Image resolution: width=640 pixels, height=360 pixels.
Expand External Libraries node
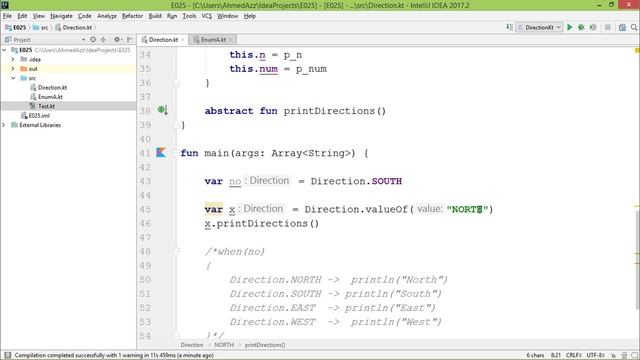(4, 125)
